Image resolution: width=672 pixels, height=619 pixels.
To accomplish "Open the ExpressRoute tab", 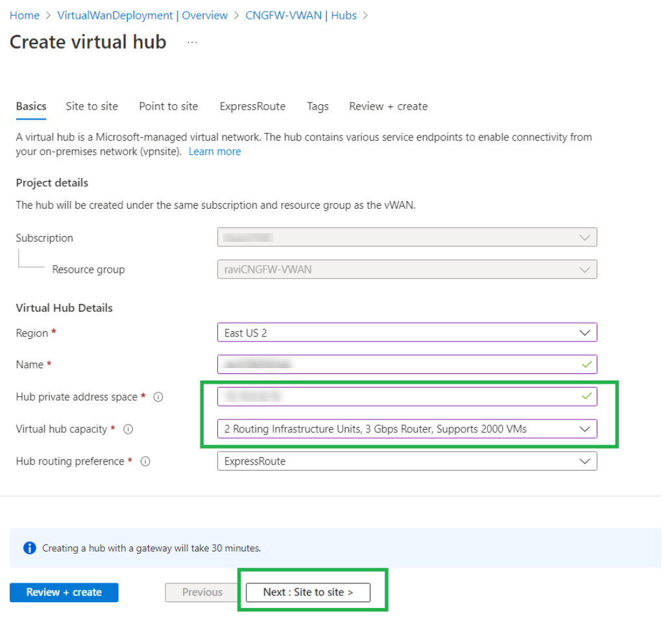I will (252, 106).
